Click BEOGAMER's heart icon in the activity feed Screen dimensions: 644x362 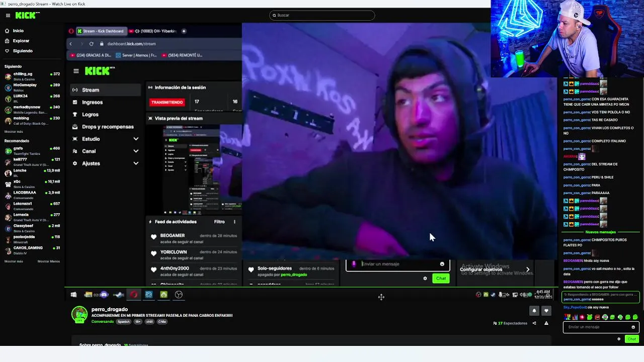click(154, 237)
